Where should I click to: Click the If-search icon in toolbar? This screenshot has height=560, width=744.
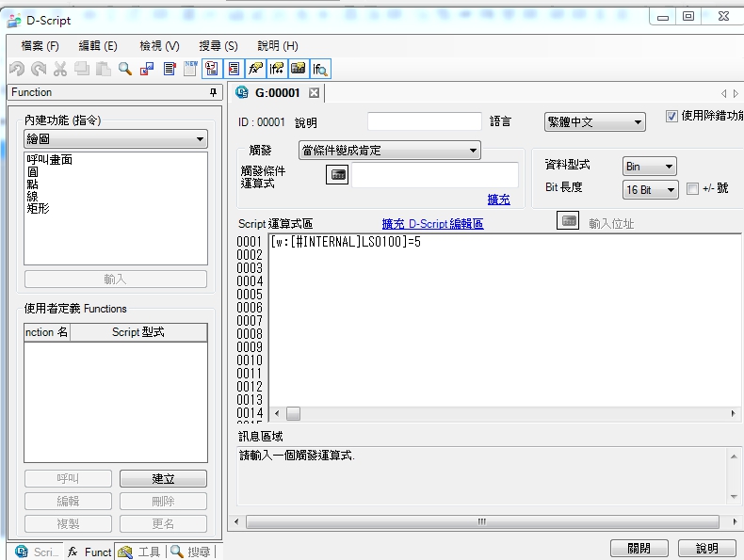click(320, 69)
